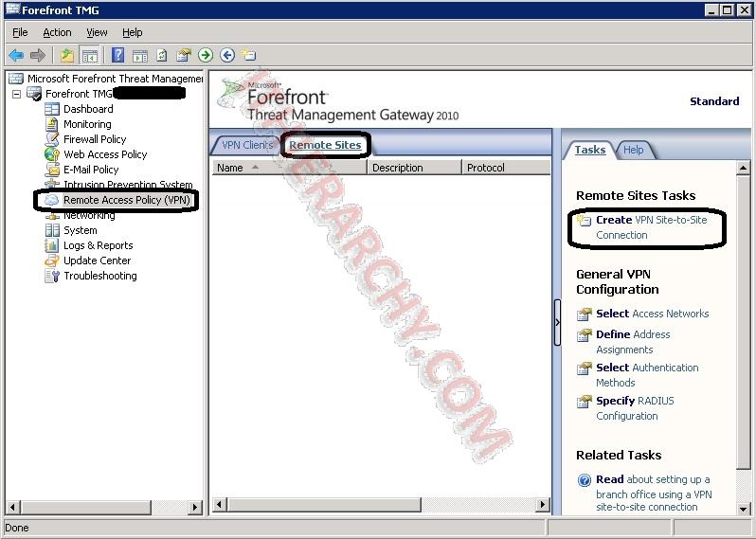Click the task pane scroll down arrow
The width and height of the screenshot is (756, 539).
743,508
